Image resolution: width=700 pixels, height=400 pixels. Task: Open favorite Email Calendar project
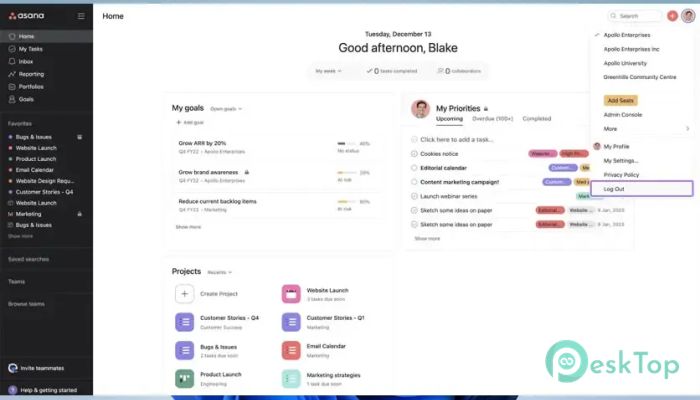click(x=34, y=170)
